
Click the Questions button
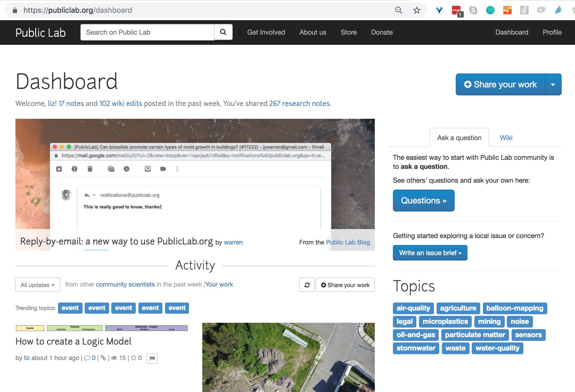point(424,200)
